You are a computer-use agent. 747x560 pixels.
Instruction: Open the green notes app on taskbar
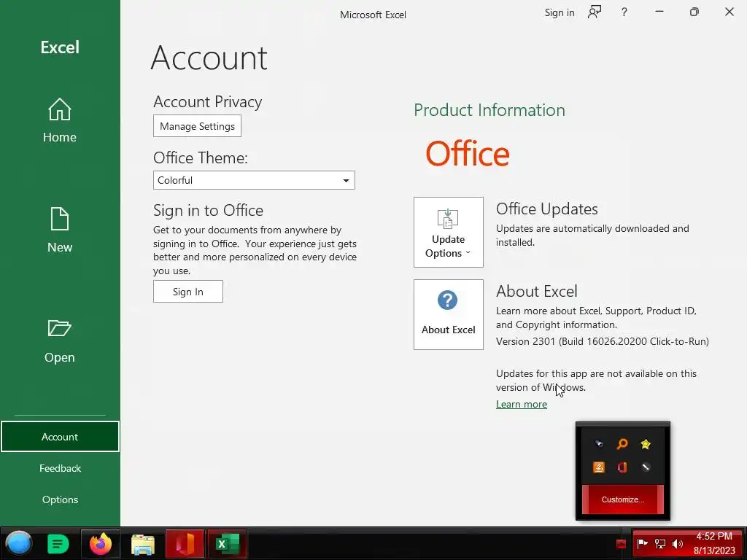point(58,544)
